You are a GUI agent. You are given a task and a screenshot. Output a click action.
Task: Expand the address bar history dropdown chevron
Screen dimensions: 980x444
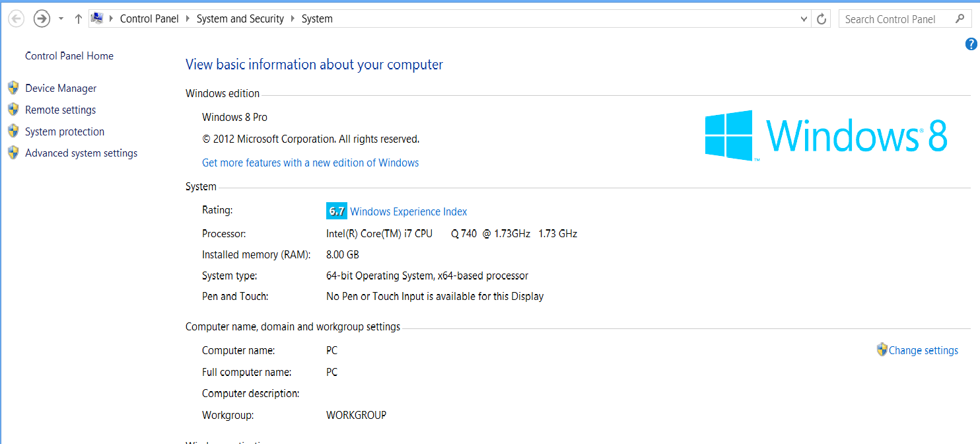coord(804,19)
